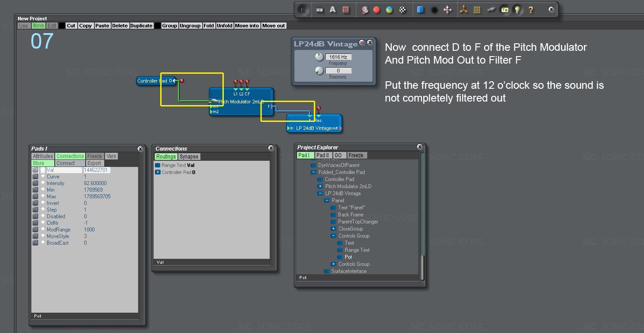Click the red sphere toolbar icon

coord(377,10)
